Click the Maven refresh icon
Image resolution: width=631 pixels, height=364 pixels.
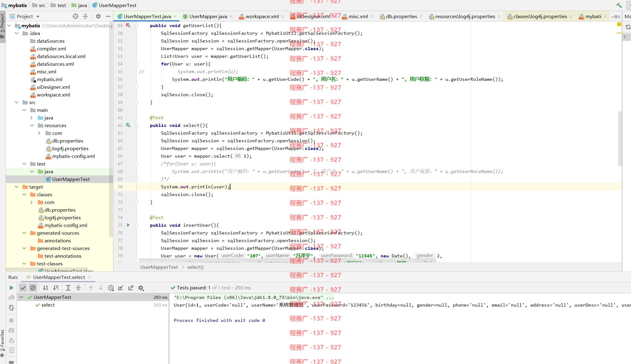[x=628, y=27]
